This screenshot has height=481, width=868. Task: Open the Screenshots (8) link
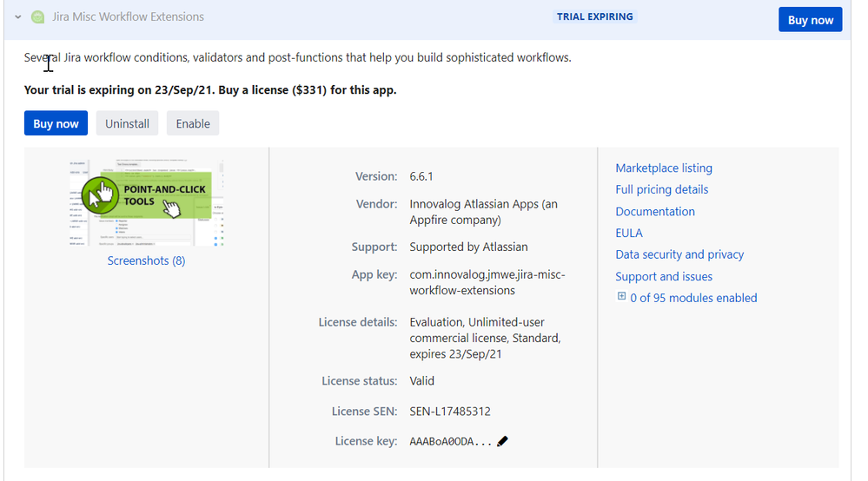[146, 261]
